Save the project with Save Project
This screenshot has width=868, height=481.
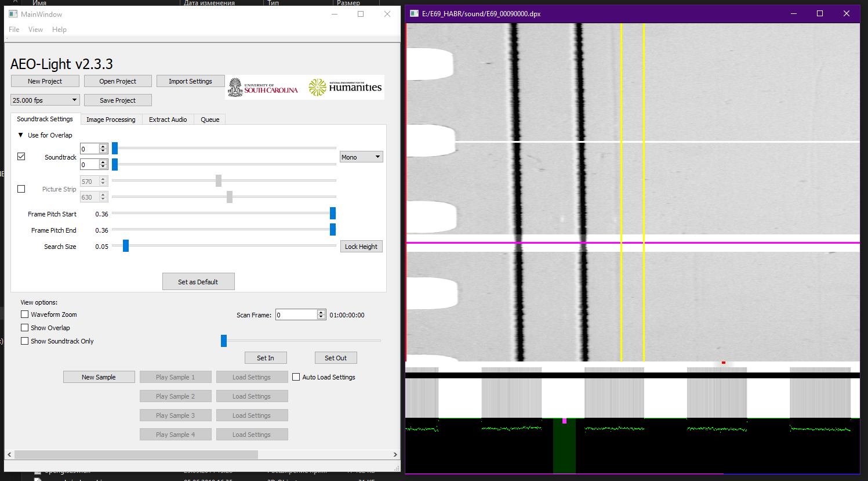point(118,100)
